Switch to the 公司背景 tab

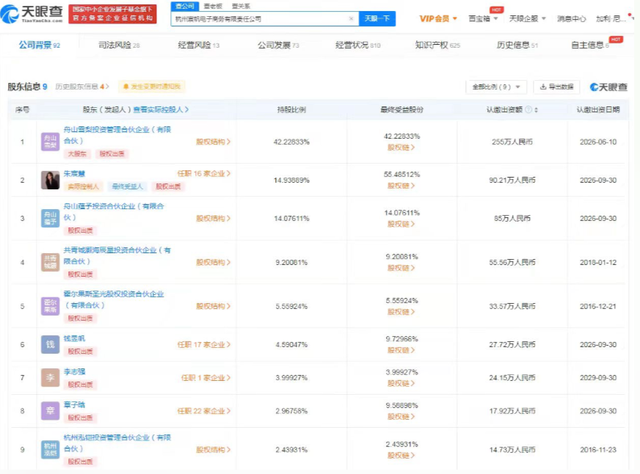39,45
